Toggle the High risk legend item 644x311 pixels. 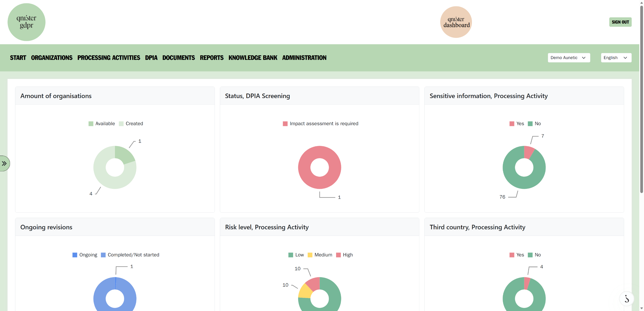click(344, 255)
